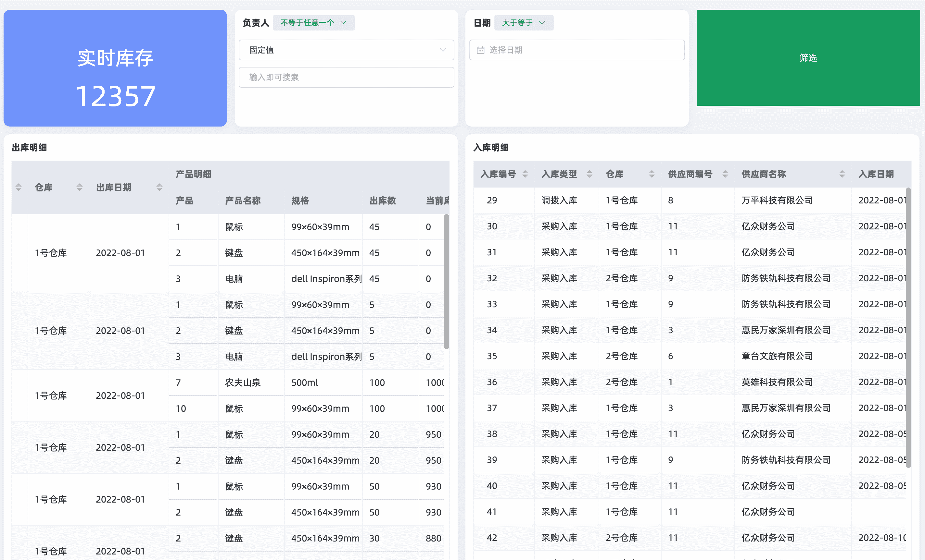Click the 实时库存 12357 summary card

[115, 68]
